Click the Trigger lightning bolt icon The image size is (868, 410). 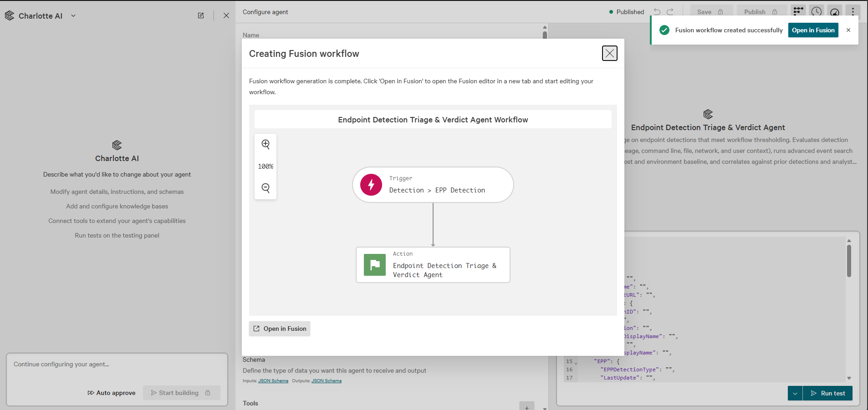[x=371, y=185]
